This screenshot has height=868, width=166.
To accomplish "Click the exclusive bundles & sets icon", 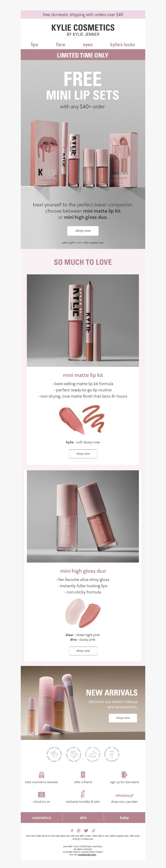I will [83, 794].
